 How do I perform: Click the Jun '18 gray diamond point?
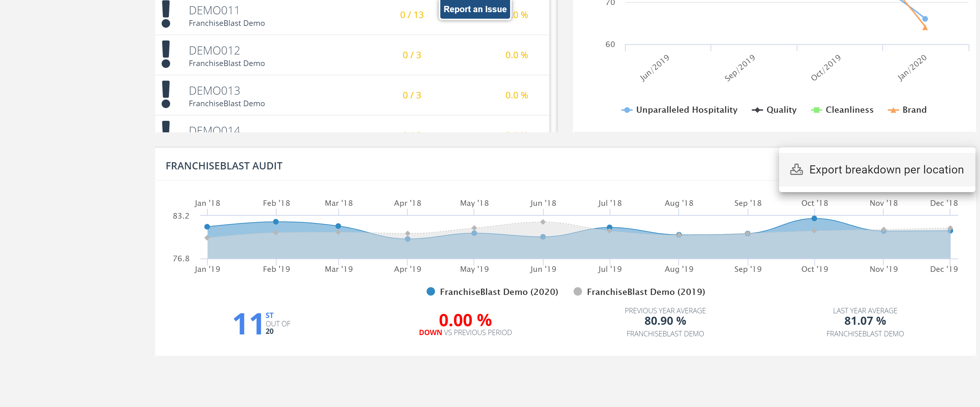coord(543,222)
